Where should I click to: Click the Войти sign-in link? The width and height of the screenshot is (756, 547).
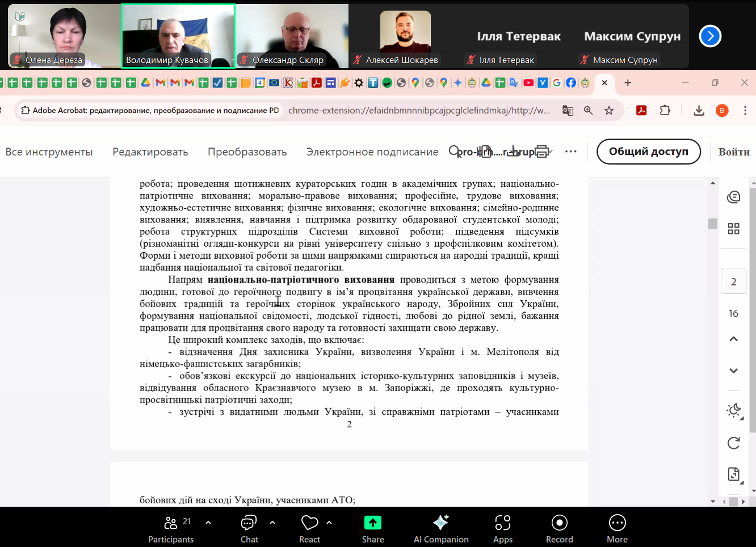[x=733, y=152]
